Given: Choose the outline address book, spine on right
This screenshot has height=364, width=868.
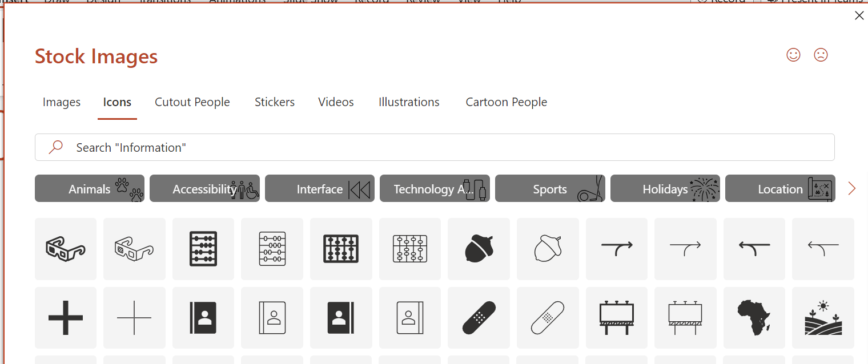Looking at the screenshot, I should click(x=410, y=318).
